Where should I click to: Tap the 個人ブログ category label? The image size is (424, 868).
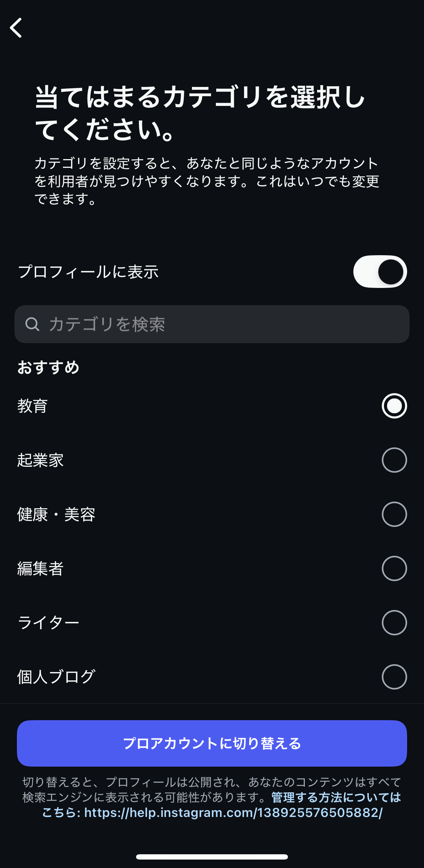pos(56,677)
